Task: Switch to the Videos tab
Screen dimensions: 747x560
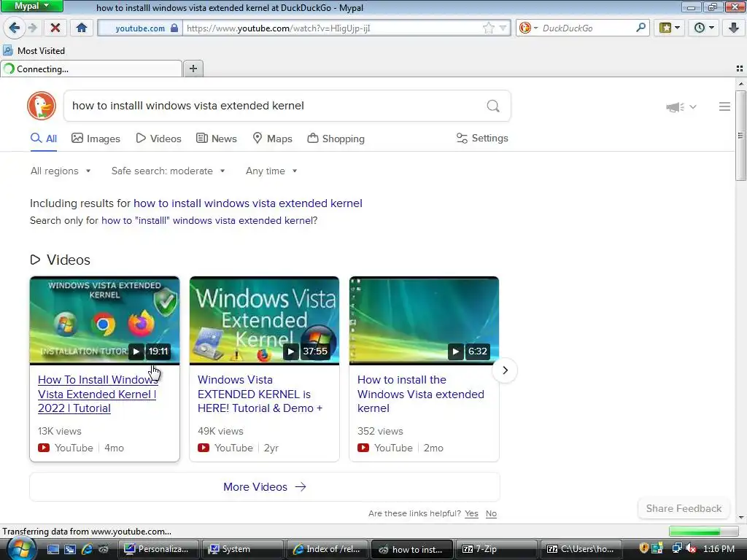Action: click(x=158, y=139)
